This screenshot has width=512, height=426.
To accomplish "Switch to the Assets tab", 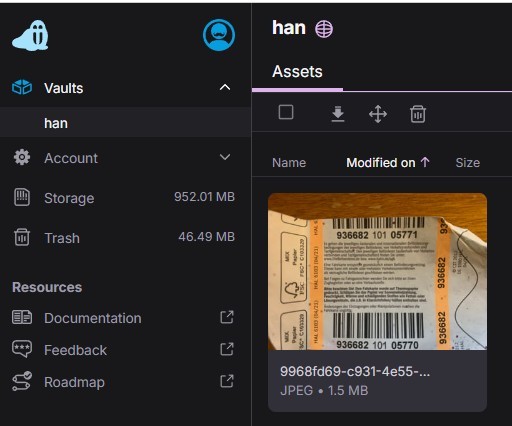I will [x=297, y=71].
